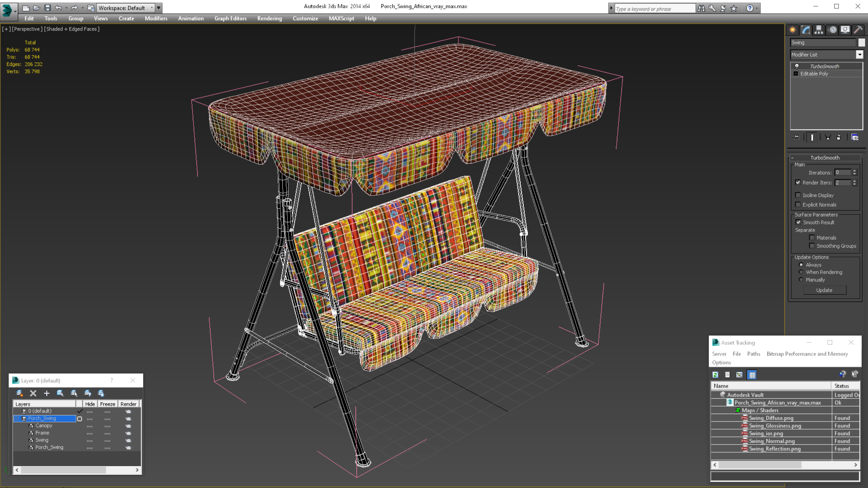Click the binoculars search icon
The width and height of the screenshot is (868, 488).
[701, 8]
